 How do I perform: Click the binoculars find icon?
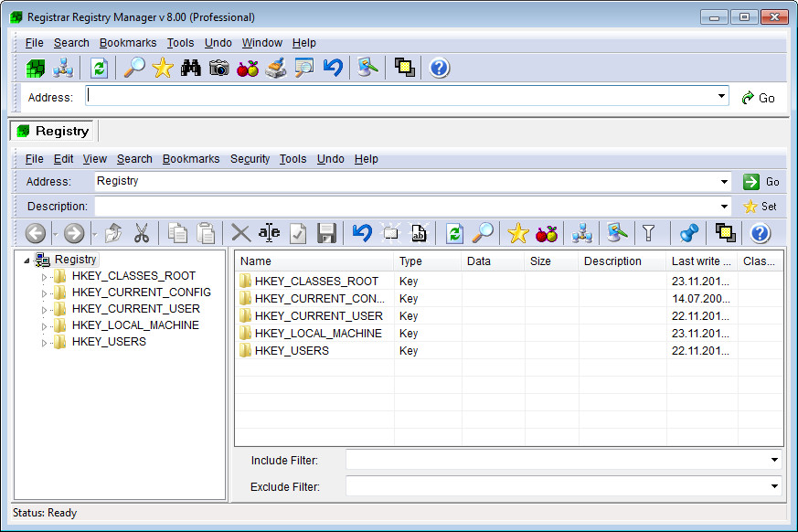click(190, 68)
